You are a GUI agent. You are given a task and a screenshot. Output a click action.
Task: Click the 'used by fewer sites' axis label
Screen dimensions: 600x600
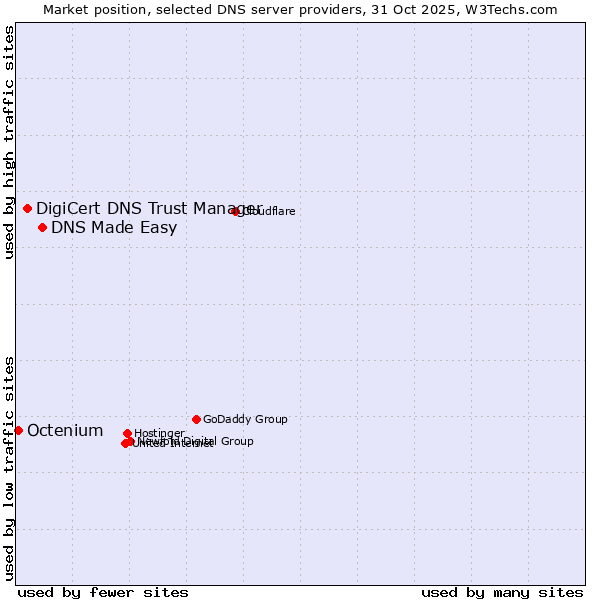[103, 592]
